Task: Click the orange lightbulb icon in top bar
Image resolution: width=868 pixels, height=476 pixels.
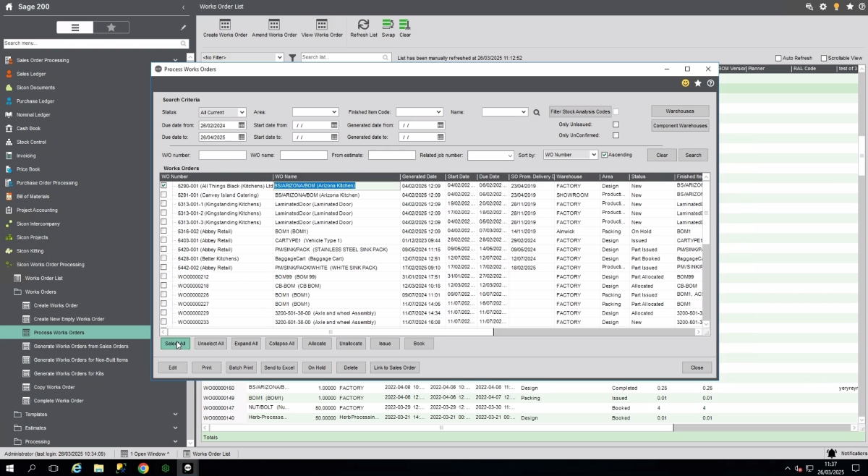Action: [836, 7]
